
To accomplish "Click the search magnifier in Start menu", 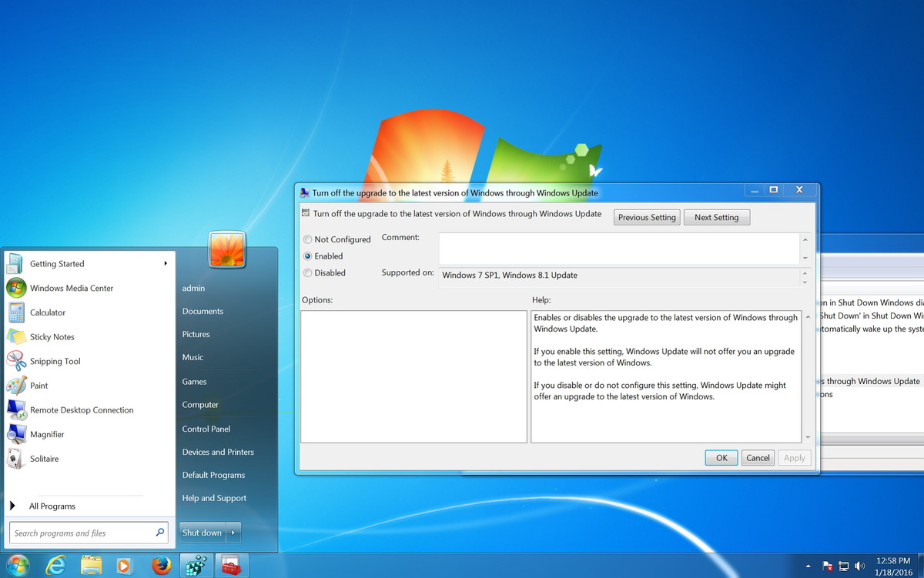I will coord(160,532).
